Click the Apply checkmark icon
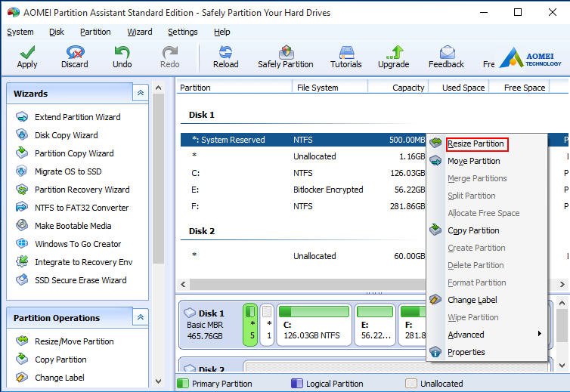The width and height of the screenshot is (570, 392). pyautogui.click(x=27, y=52)
